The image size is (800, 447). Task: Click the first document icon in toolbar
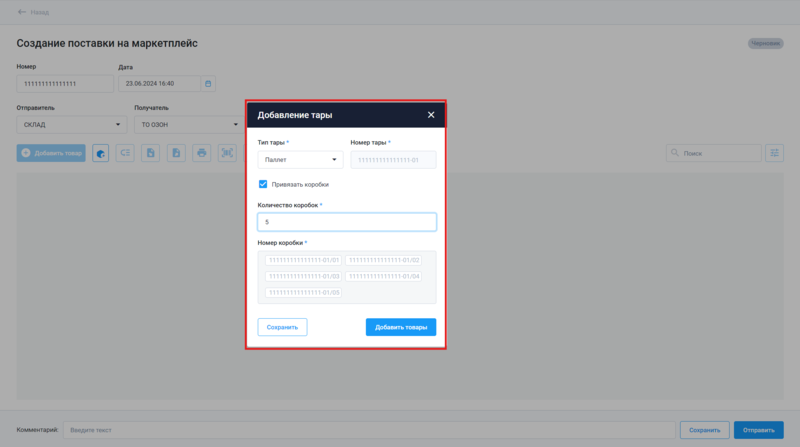[x=151, y=153]
